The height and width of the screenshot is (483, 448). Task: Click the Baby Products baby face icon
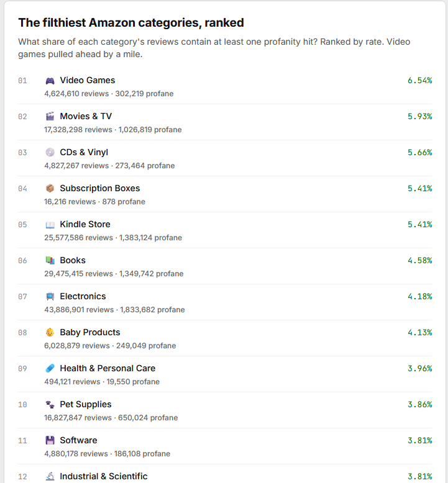pos(50,333)
